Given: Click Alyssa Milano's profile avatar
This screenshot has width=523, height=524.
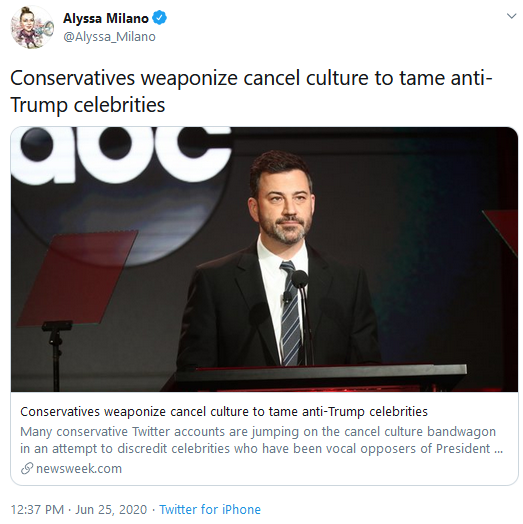Looking at the screenshot, I should (32, 27).
